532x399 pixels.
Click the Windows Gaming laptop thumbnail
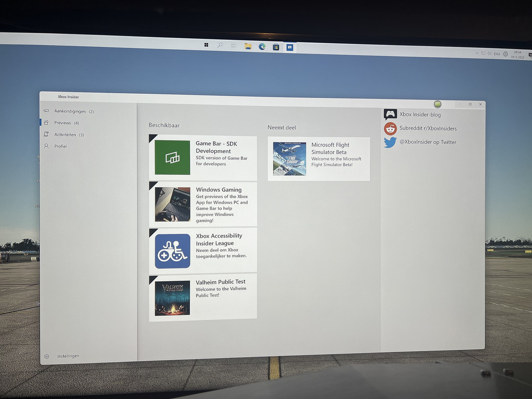pyautogui.click(x=173, y=204)
